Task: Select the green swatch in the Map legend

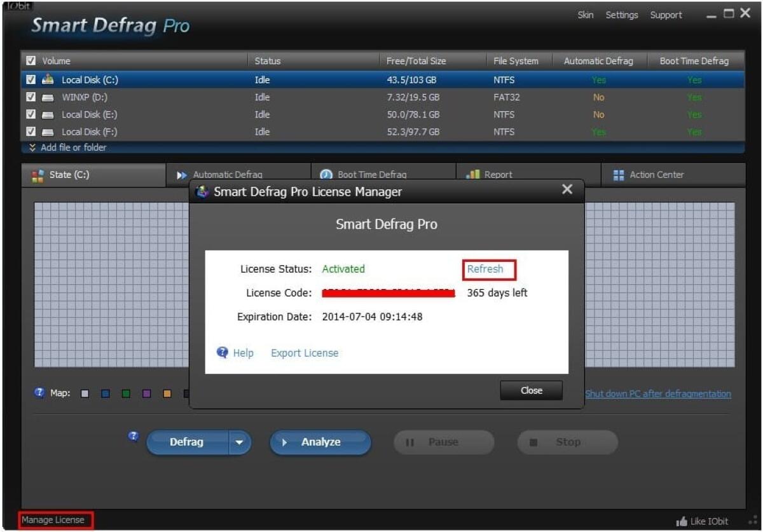Action: [x=125, y=393]
